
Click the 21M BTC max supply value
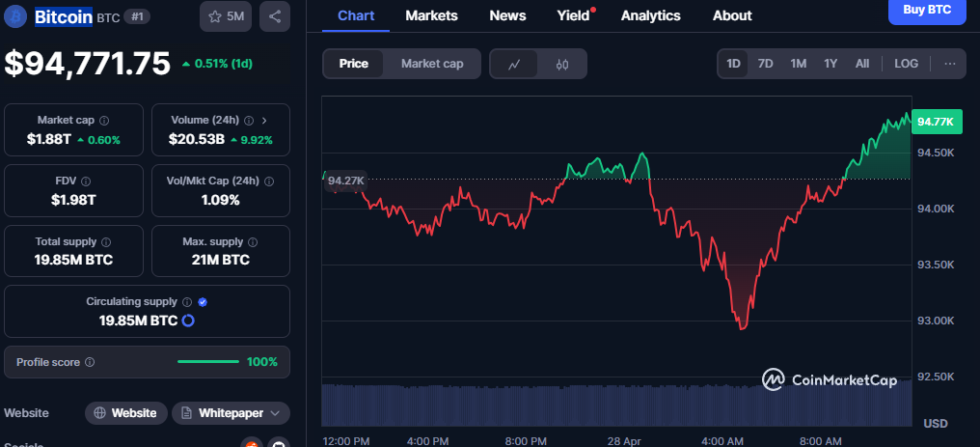[221, 260]
